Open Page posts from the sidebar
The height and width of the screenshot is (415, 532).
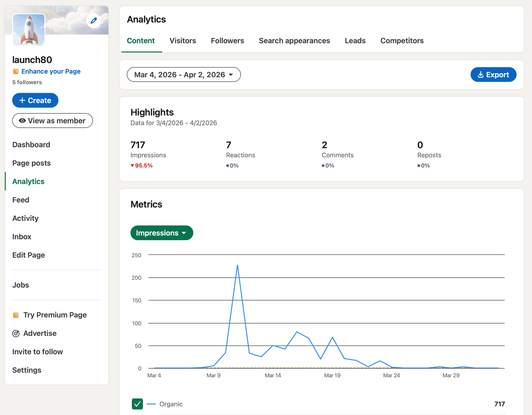(x=31, y=163)
